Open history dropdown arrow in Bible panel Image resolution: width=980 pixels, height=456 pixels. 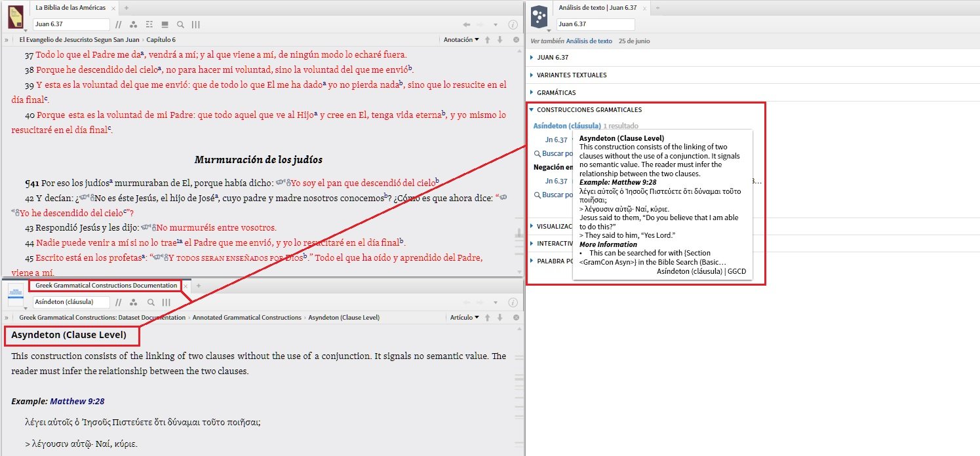click(x=496, y=24)
